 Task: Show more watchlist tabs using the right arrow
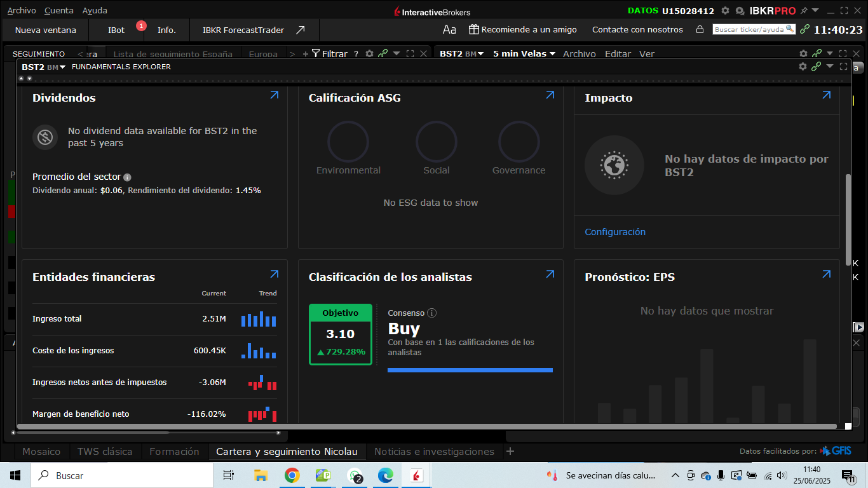point(292,54)
